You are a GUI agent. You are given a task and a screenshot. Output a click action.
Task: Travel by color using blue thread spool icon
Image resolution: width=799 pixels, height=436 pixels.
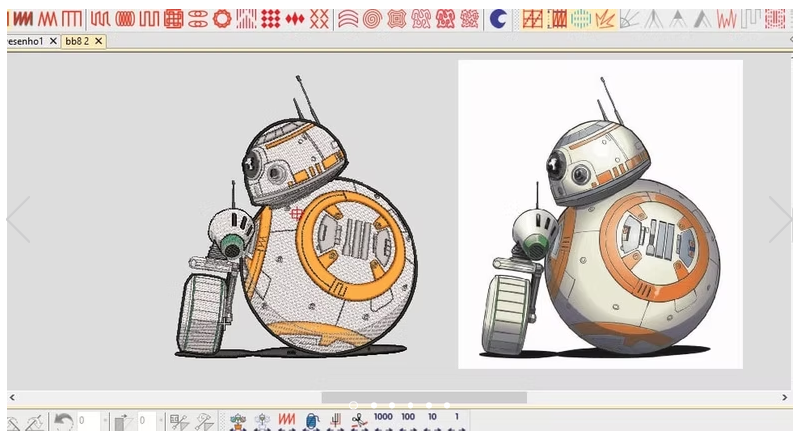(x=311, y=421)
